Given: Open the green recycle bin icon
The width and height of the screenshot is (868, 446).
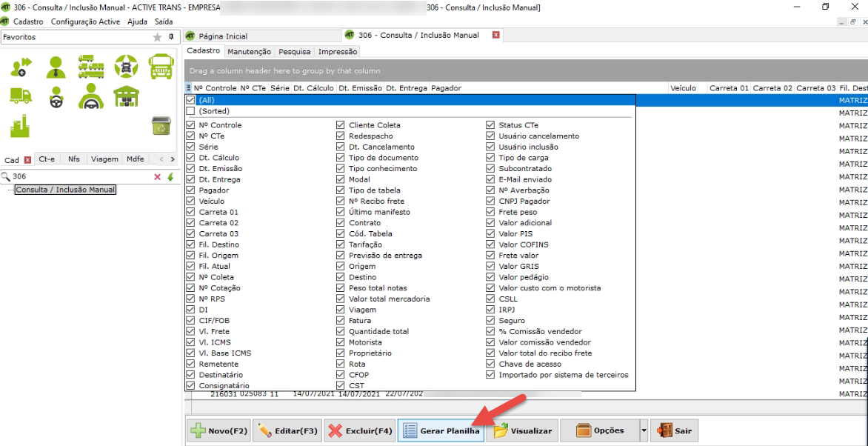Looking at the screenshot, I should pyautogui.click(x=161, y=125).
